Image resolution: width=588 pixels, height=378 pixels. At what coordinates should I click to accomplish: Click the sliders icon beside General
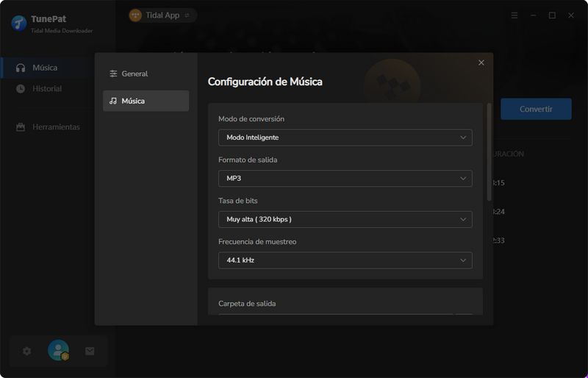coord(113,74)
